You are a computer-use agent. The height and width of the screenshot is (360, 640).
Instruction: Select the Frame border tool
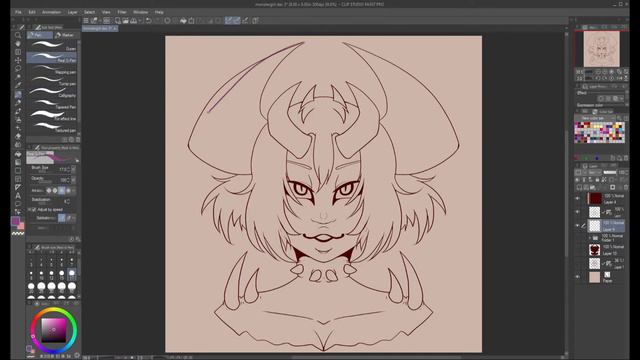(x=18, y=179)
